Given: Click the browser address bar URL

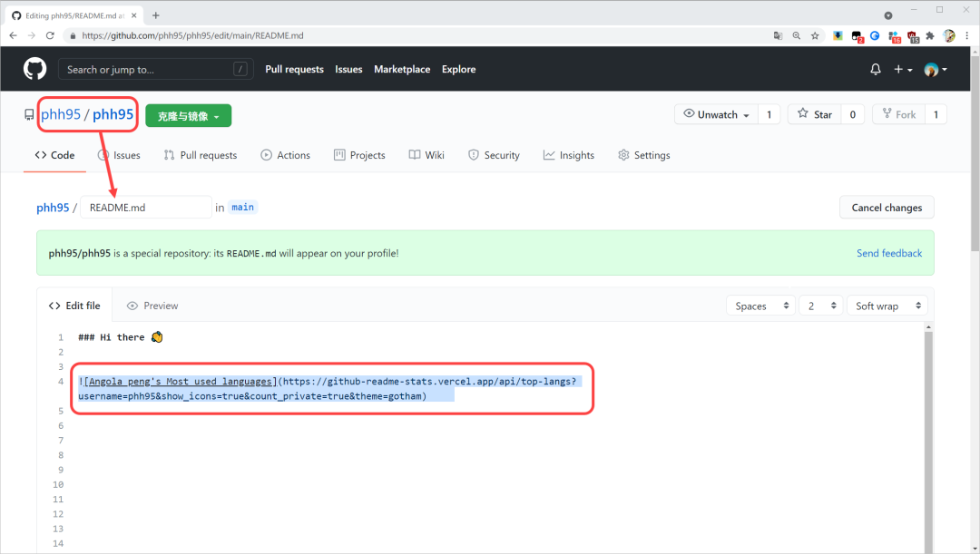Looking at the screenshot, I should pos(192,35).
